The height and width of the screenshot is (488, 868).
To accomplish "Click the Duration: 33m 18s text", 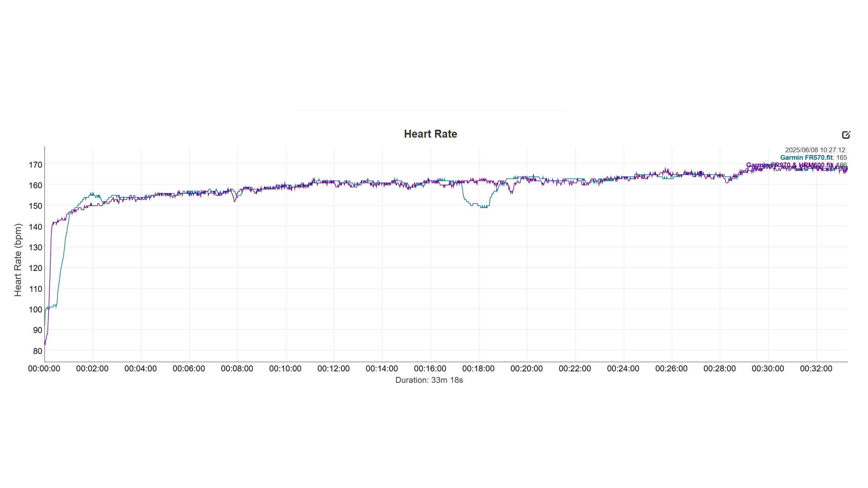I will click(429, 380).
